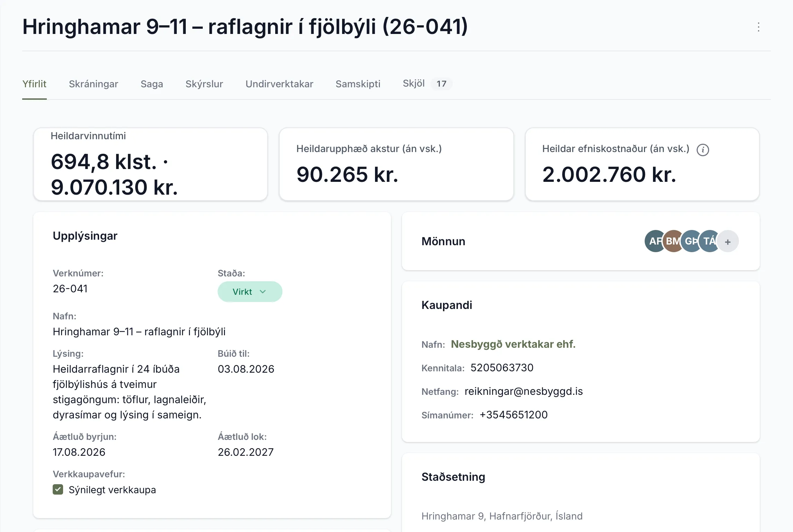Switch to the Skráningar tab
The height and width of the screenshot is (532, 793).
click(x=94, y=84)
